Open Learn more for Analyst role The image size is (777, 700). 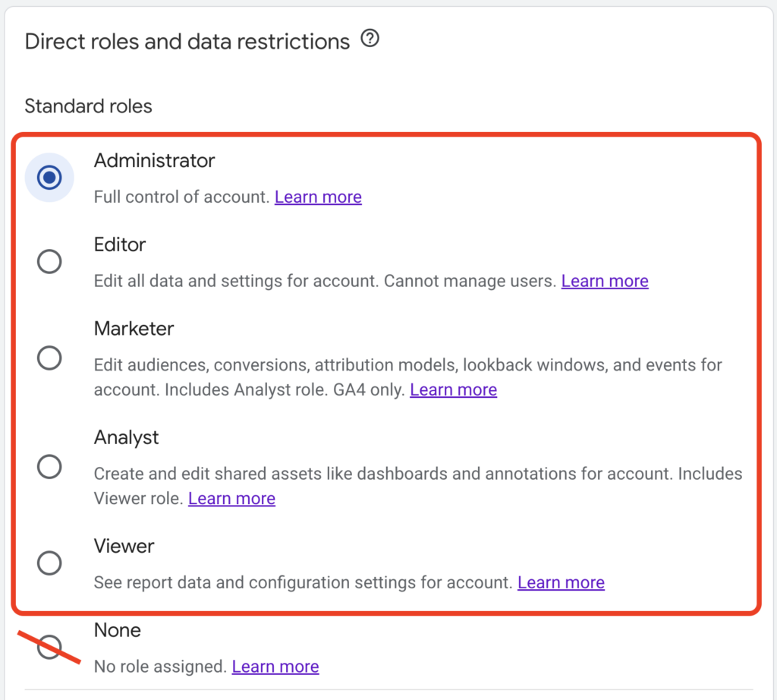(x=231, y=498)
